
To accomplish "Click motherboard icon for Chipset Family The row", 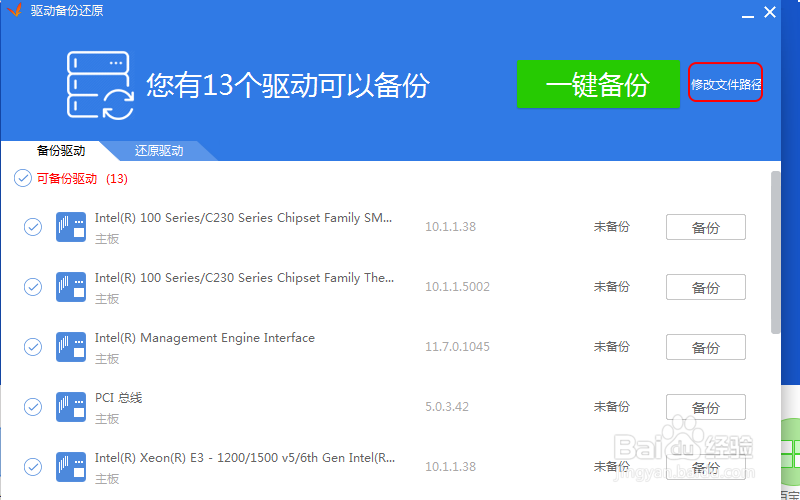I will [71, 287].
